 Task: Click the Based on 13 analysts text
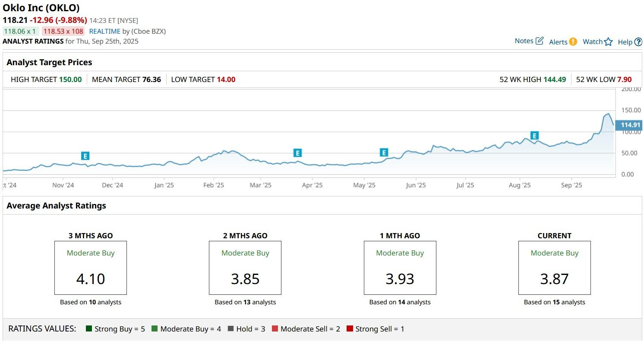tap(245, 302)
